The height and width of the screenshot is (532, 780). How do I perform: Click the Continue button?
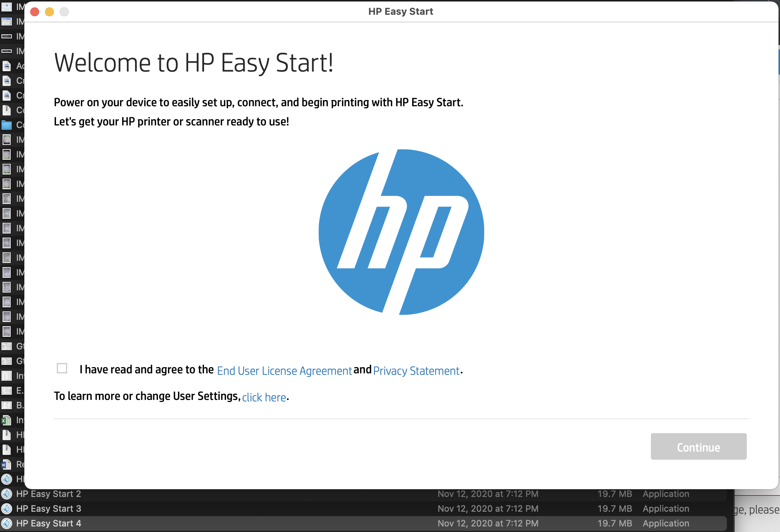click(698, 446)
